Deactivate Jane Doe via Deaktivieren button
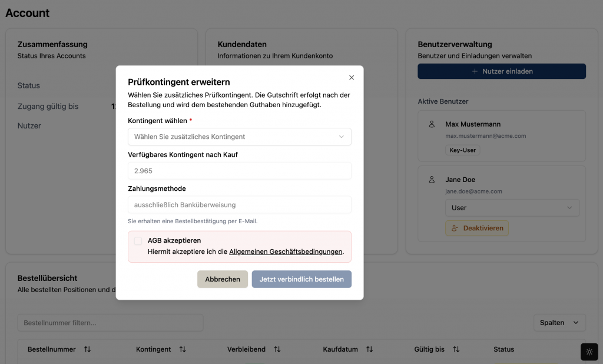 point(476,228)
